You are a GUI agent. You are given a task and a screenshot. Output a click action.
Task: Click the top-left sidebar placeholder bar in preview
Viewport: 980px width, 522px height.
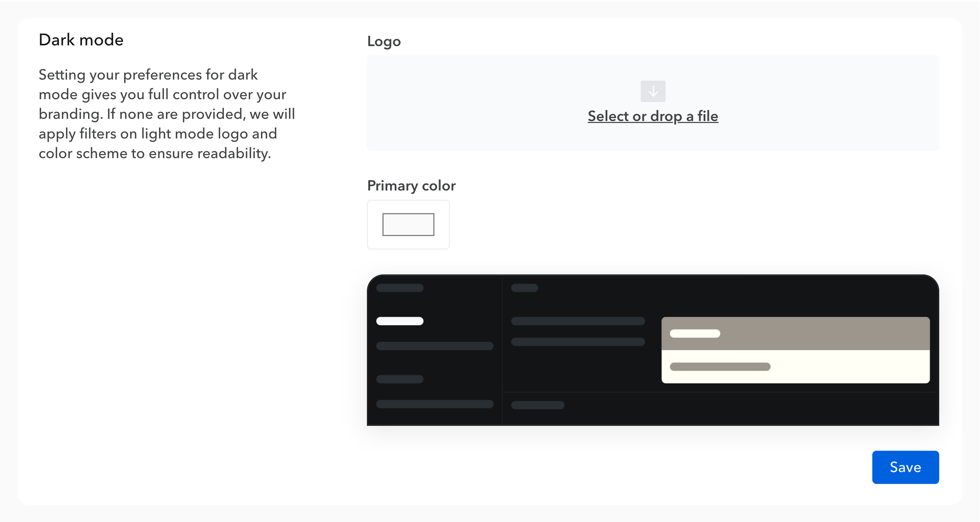point(400,288)
